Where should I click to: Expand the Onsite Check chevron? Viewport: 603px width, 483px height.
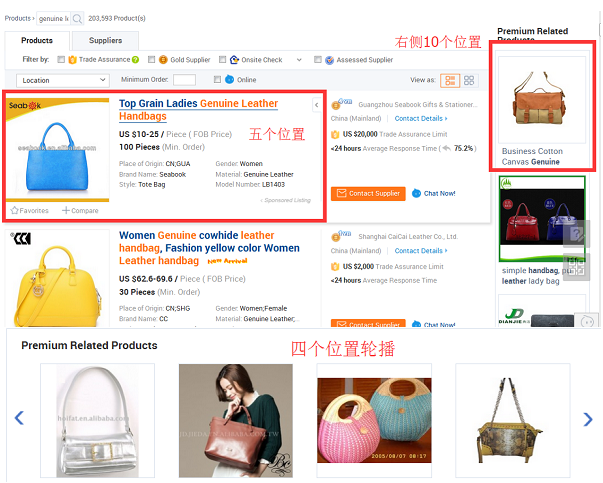point(299,60)
